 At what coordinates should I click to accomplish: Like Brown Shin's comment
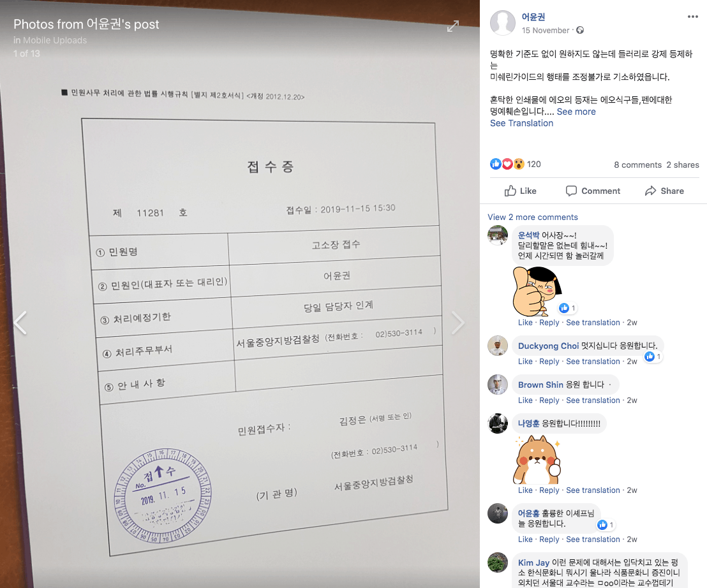[x=525, y=400]
